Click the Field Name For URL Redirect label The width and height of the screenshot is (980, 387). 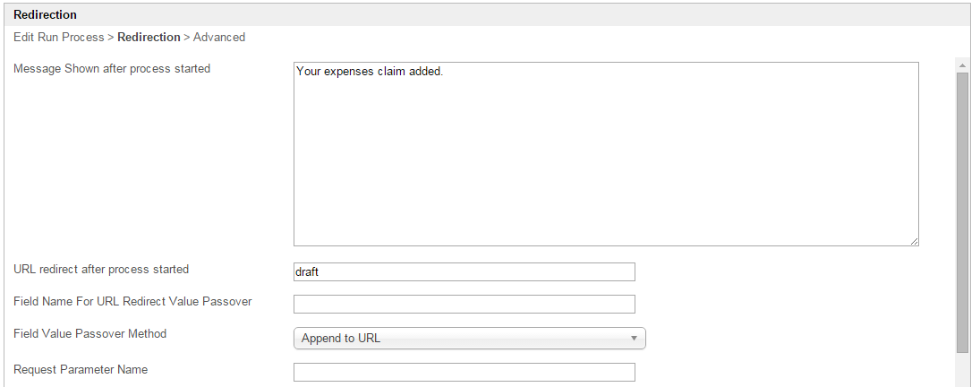(132, 302)
